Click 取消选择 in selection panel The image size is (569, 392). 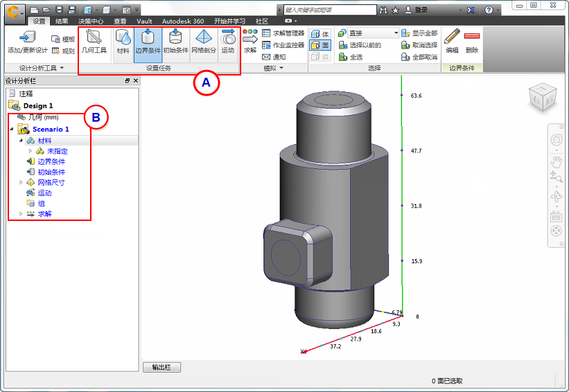(419, 45)
